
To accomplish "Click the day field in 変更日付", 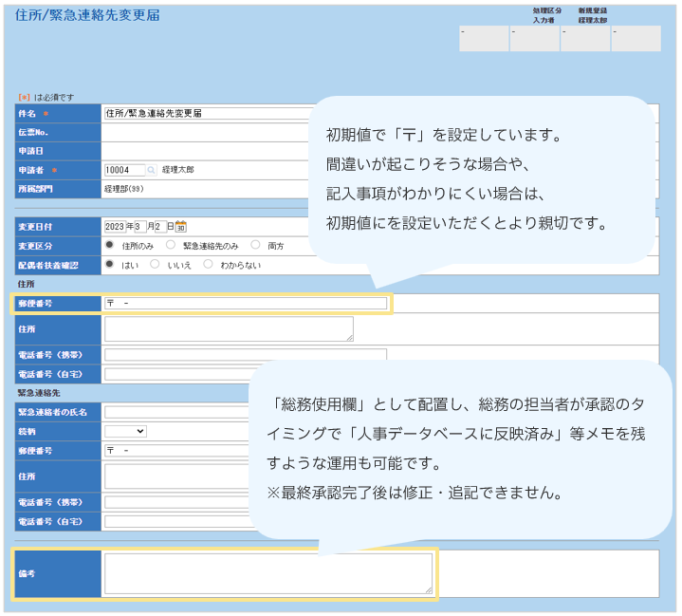I will [159, 227].
